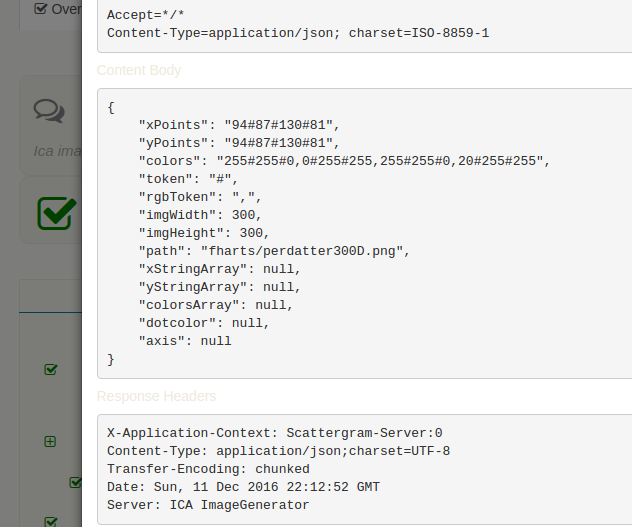632x527 pixels.
Task: Click the "path" value fharts/perdatter300D.png
Action: click(x=305, y=251)
